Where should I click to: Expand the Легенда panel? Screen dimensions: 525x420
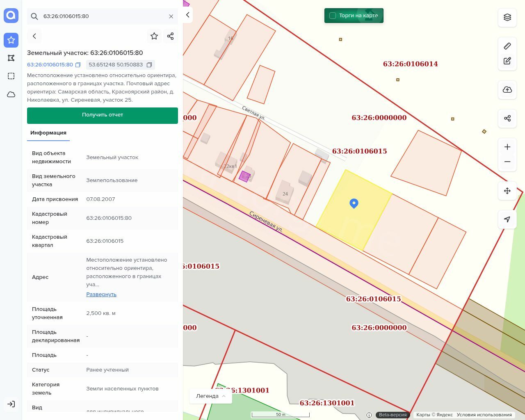coord(211,396)
